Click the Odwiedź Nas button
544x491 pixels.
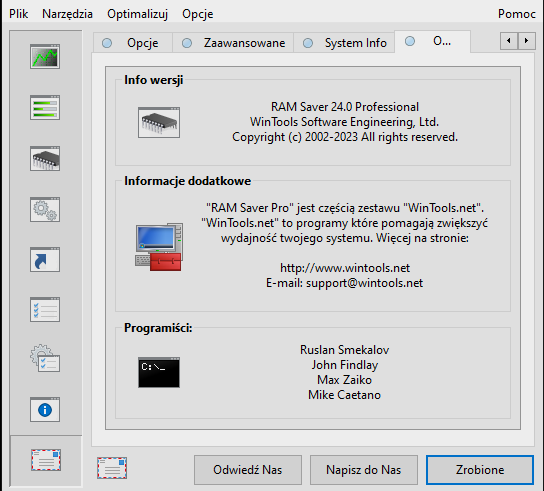coord(248,470)
